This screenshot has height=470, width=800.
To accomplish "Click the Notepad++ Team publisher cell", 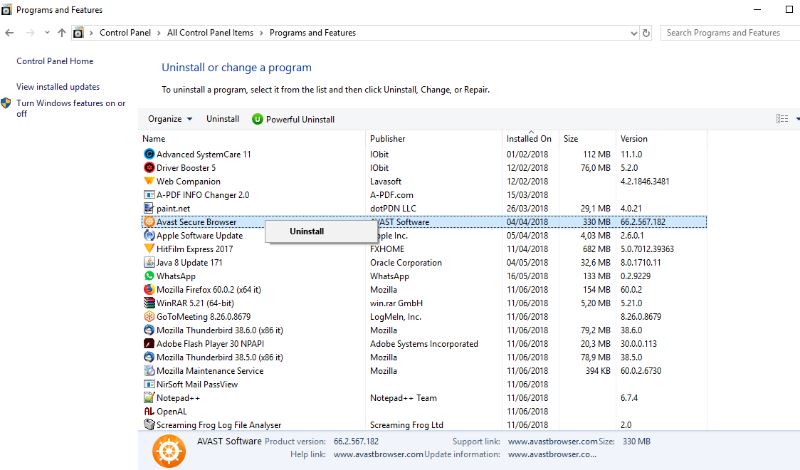I will 403,398.
